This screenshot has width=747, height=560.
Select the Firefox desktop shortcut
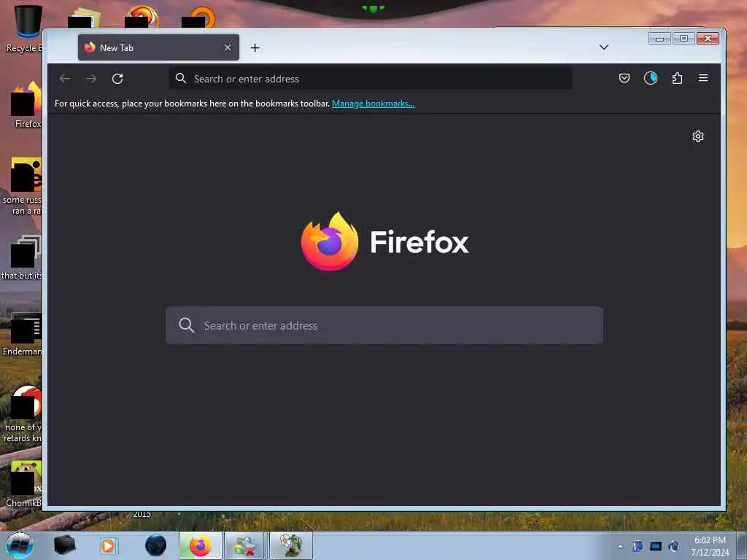26,105
